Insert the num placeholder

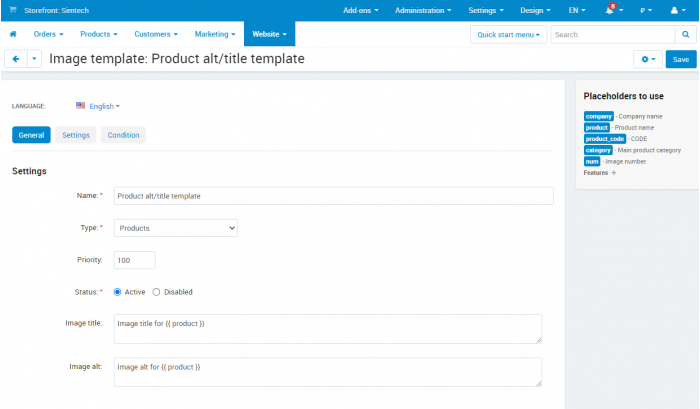592,162
